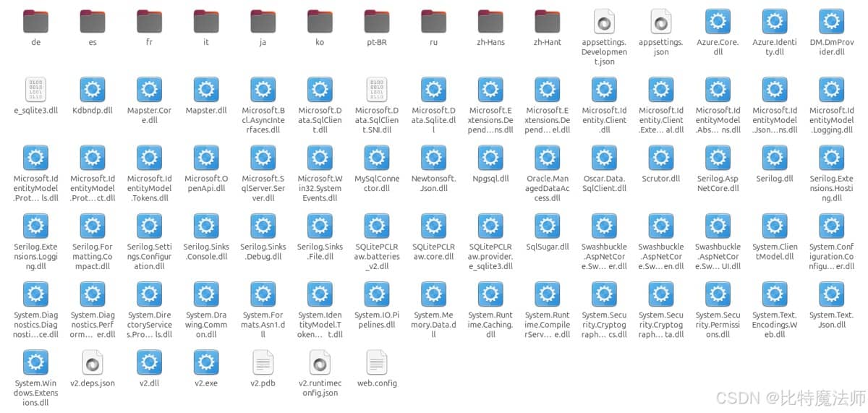Image resolution: width=868 pixels, height=413 pixels.
Task: Select the es folder
Action: click(93, 22)
